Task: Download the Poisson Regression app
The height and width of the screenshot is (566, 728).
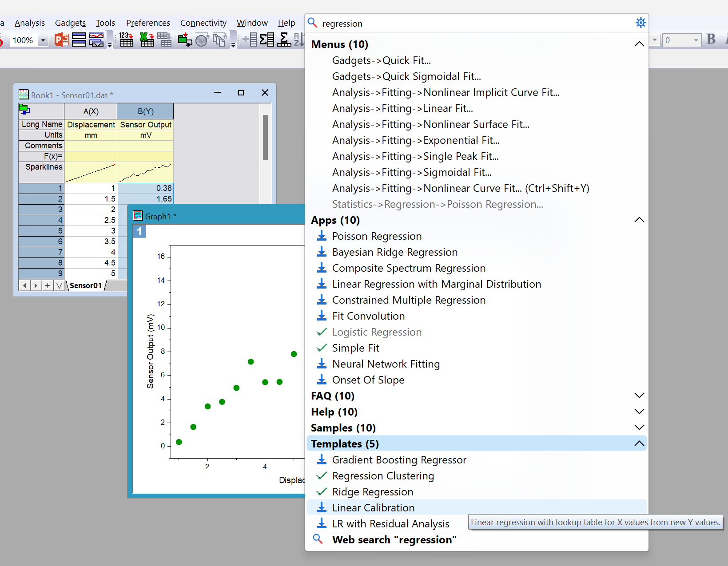Action: pyautogui.click(x=322, y=236)
